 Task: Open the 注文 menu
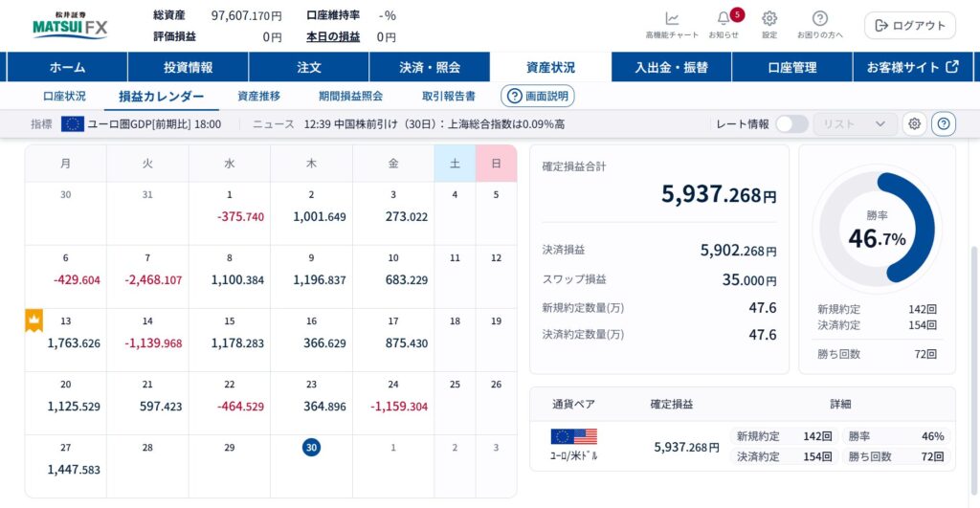click(309, 67)
